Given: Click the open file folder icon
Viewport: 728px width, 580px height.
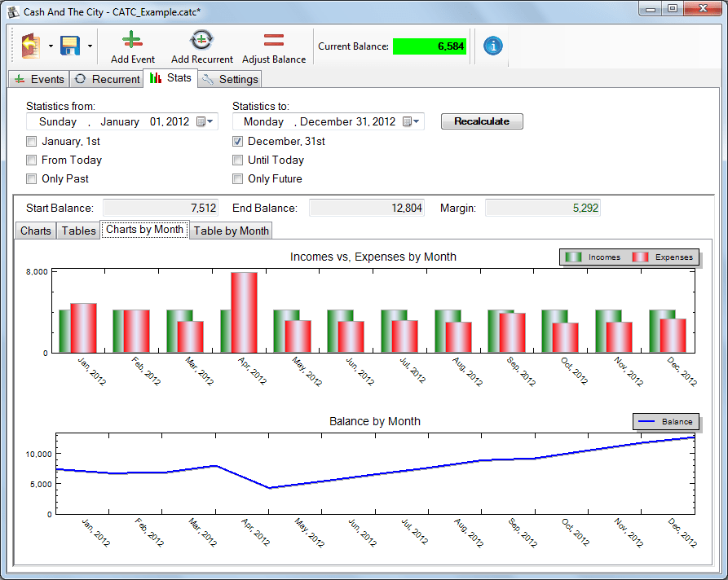Looking at the screenshot, I should (x=31, y=46).
